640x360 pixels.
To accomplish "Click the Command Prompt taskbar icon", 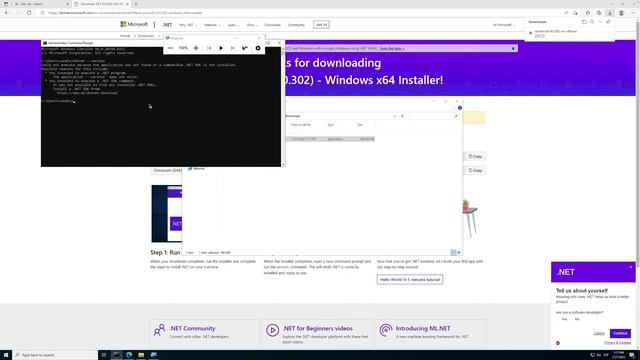I will pyautogui.click(x=117, y=355).
